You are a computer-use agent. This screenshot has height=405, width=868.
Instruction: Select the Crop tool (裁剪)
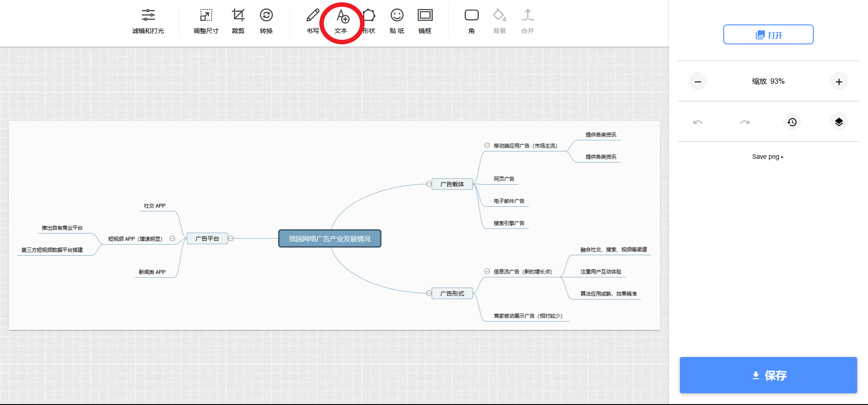(238, 21)
